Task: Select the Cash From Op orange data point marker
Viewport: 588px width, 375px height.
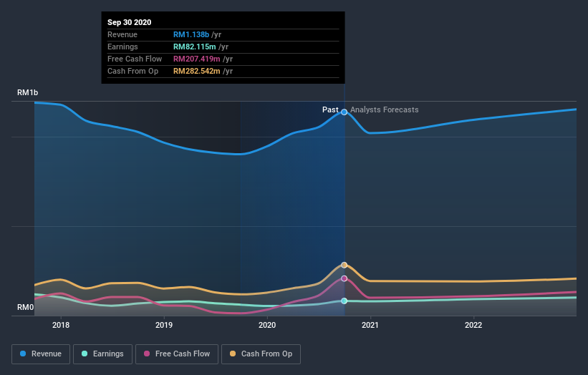Action: coord(344,265)
